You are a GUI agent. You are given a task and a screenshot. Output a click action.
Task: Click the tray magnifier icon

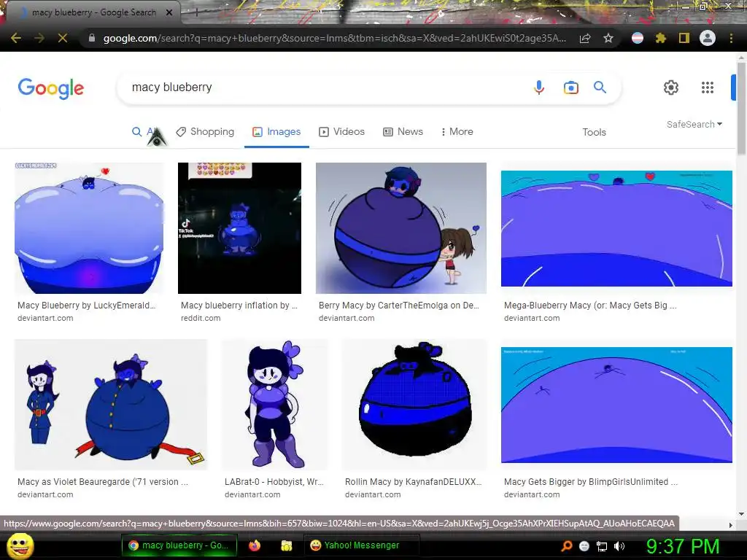click(566, 546)
